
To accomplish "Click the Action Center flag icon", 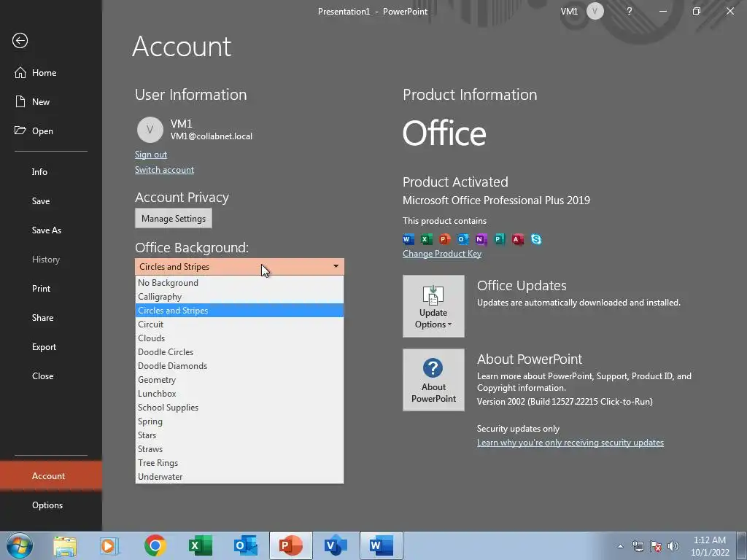I will 656,546.
